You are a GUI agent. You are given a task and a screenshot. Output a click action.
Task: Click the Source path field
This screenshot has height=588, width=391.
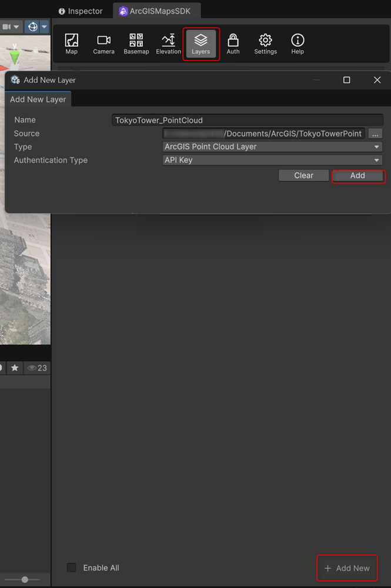pos(263,134)
